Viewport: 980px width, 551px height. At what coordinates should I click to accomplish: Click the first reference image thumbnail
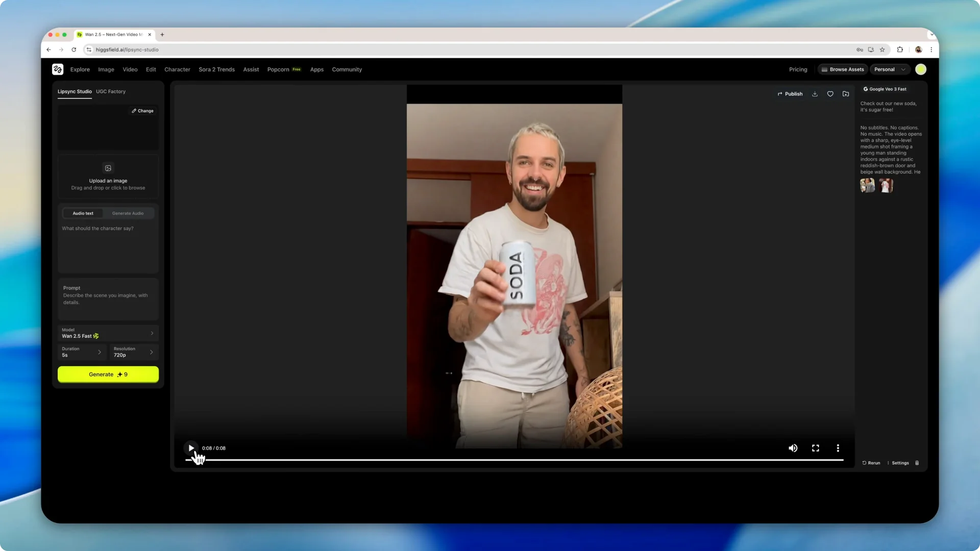[x=867, y=185]
